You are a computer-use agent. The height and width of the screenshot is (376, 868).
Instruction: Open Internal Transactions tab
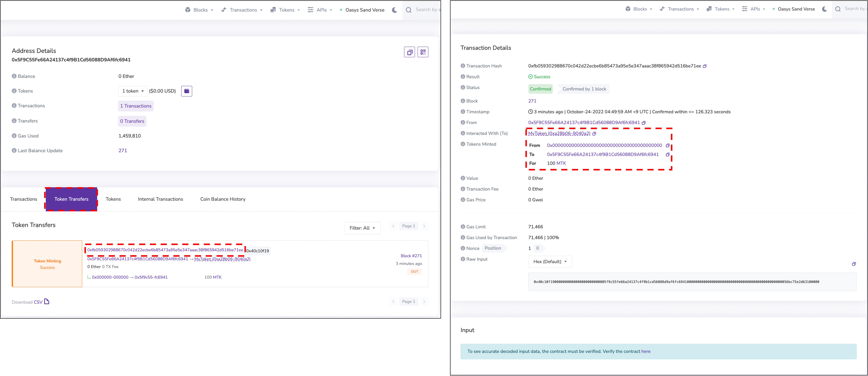point(160,199)
